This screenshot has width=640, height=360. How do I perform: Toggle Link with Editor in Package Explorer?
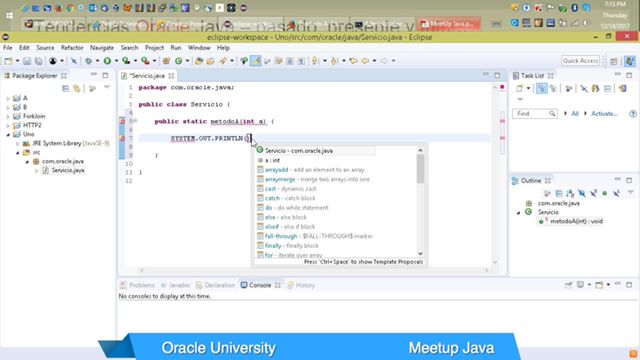[76, 88]
